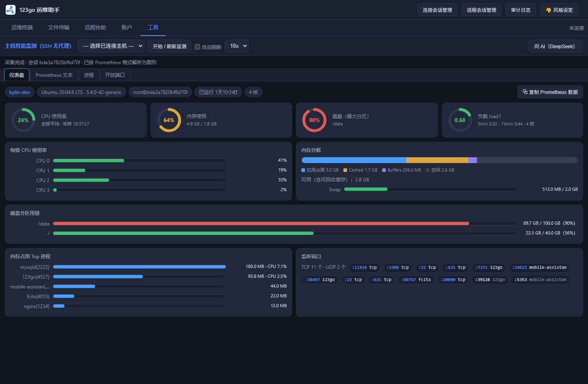Image resolution: width=588 pixels, height=384 pixels.
Task: Click the /data partition usage bar
Action: [x=285, y=223]
